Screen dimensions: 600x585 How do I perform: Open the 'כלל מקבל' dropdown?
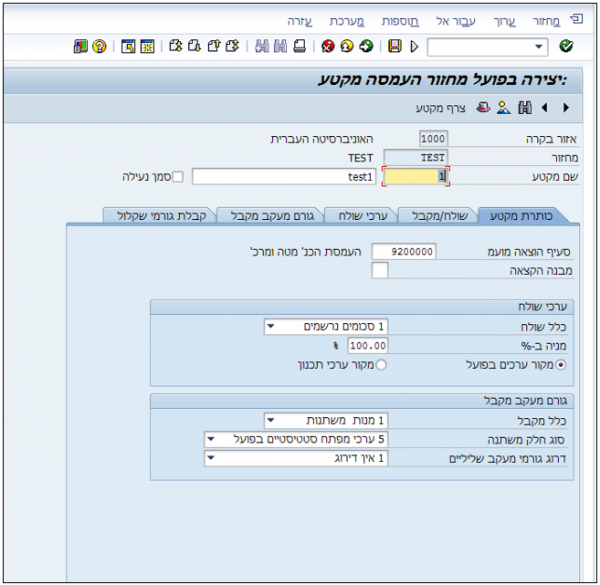tap(271, 420)
